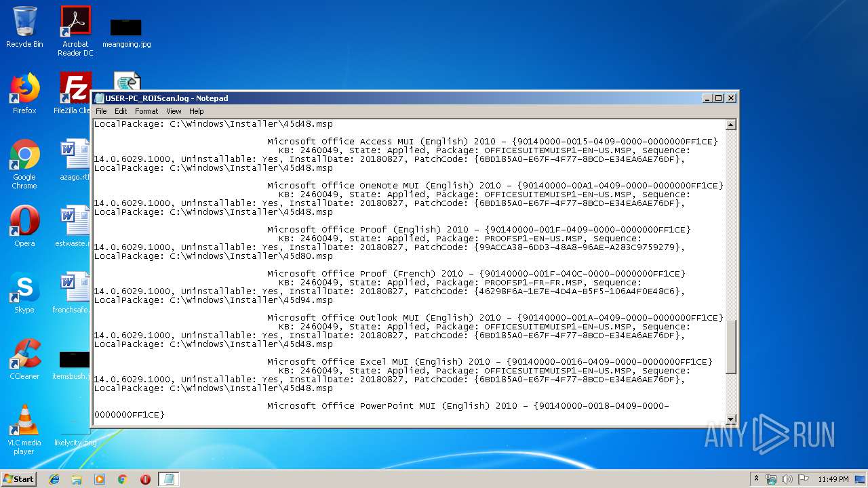Click the line containing PatchCode {99ACCA38-6DD3-48A8-96AE-A283C9759279}

(389, 247)
